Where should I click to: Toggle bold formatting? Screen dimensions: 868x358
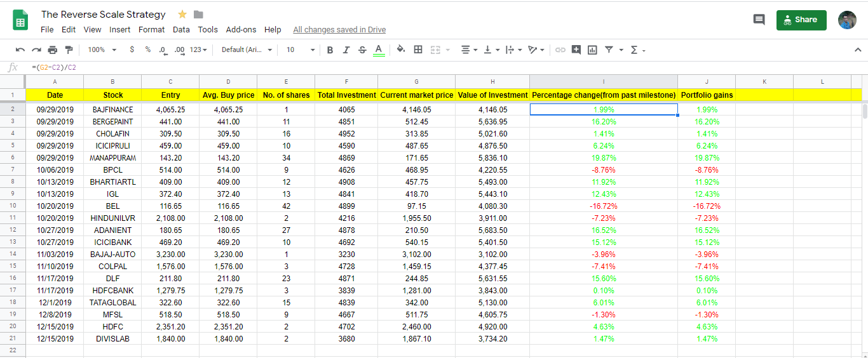click(x=330, y=50)
